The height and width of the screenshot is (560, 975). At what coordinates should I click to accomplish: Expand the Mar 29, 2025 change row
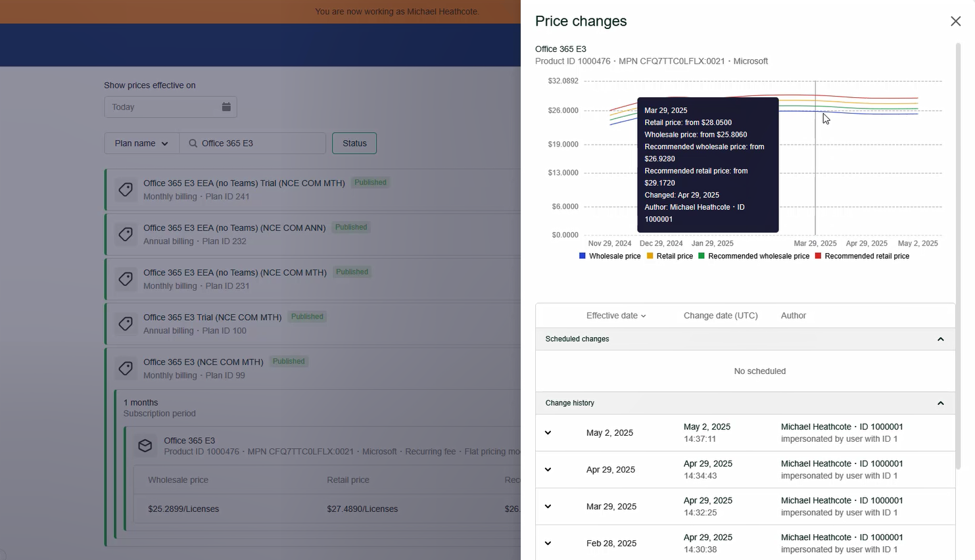[548, 506]
